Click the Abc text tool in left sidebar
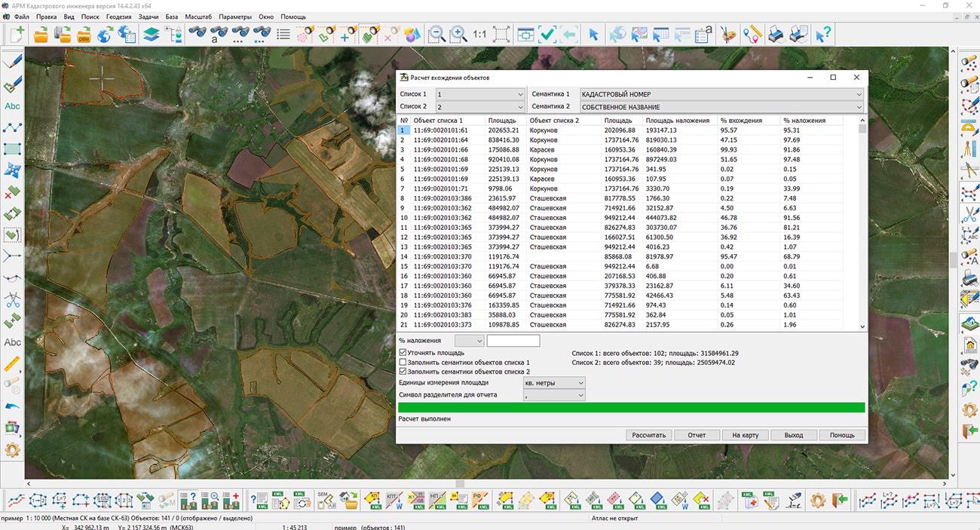Screen dimensions: 980x530 [x=12, y=106]
